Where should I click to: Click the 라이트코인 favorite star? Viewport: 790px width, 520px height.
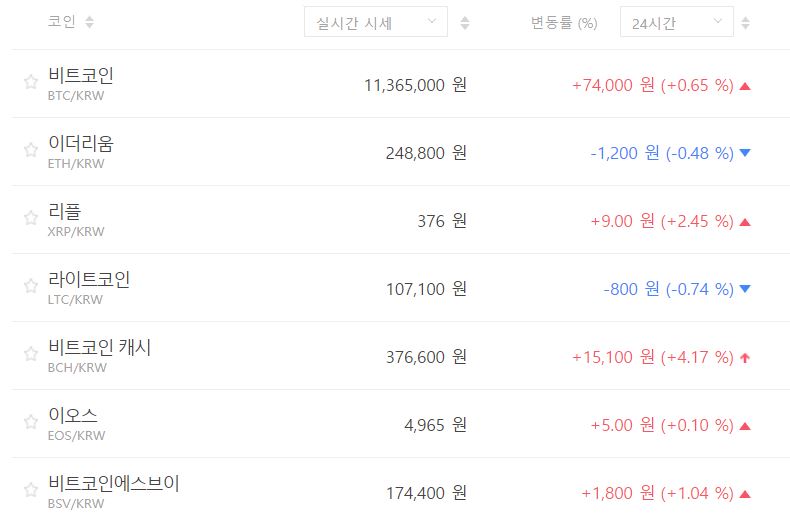pos(31,287)
